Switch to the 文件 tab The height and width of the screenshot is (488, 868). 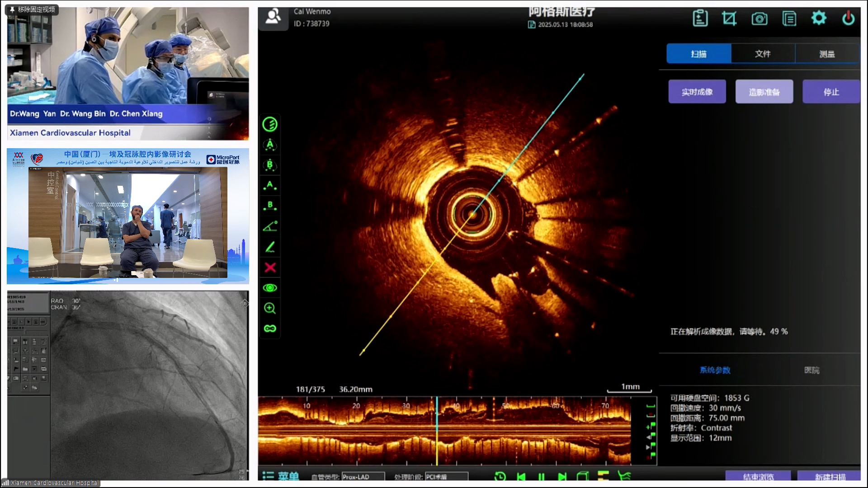click(763, 54)
